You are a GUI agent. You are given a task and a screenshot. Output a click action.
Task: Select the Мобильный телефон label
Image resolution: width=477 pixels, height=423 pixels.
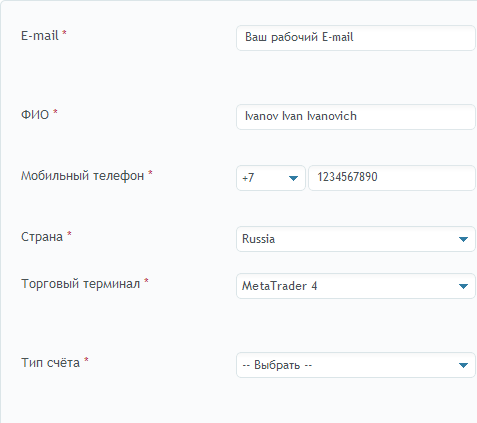point(83,176)
